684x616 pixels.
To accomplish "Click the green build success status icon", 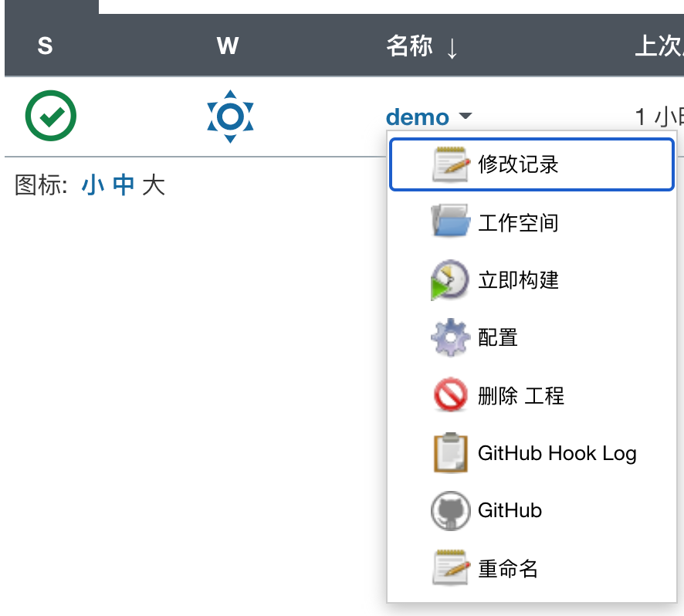I will [51, 117].
